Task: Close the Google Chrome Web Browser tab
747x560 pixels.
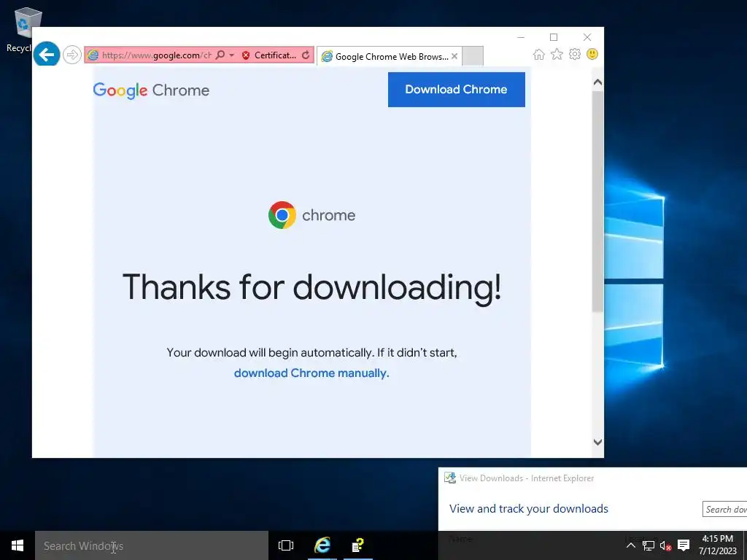Action: click(x=454, y=56)
